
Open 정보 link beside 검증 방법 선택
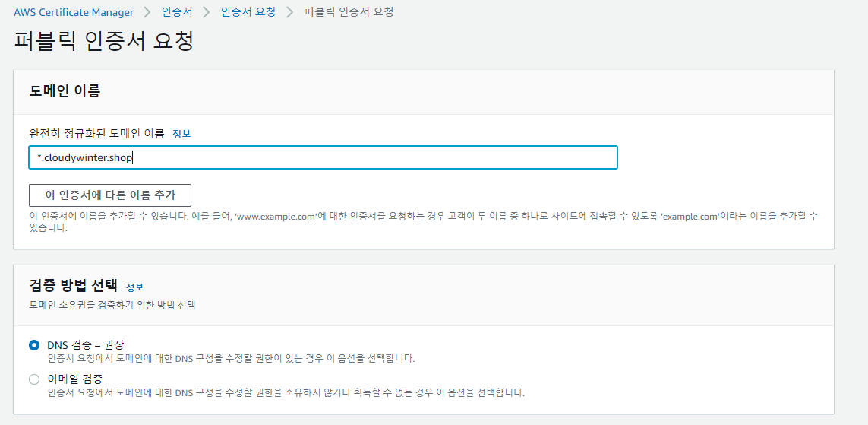(x=134, y=287)
